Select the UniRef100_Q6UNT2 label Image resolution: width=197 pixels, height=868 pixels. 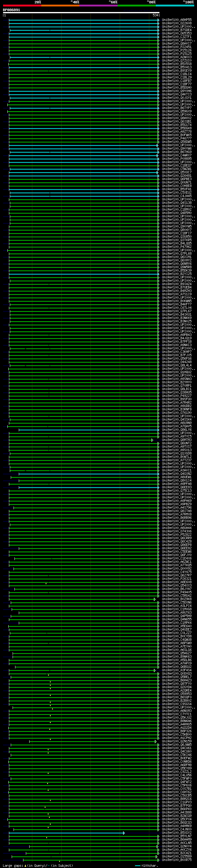pyautogui.click(x=177, y=443)
